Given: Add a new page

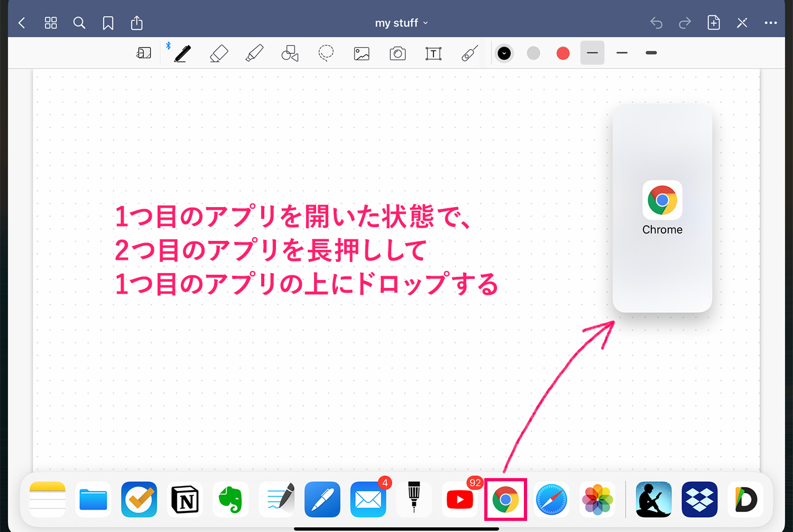Looking at the screenshot, I should 714,23.
